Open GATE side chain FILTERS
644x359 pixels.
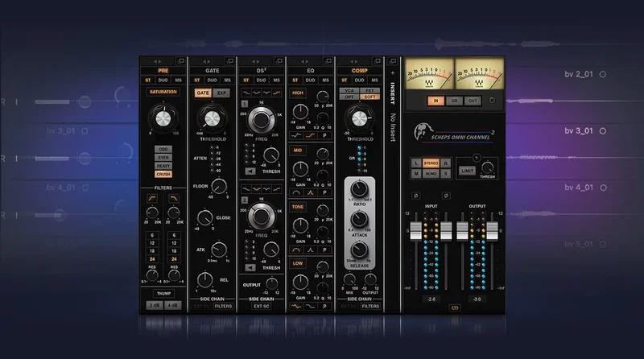pos(223,306)
